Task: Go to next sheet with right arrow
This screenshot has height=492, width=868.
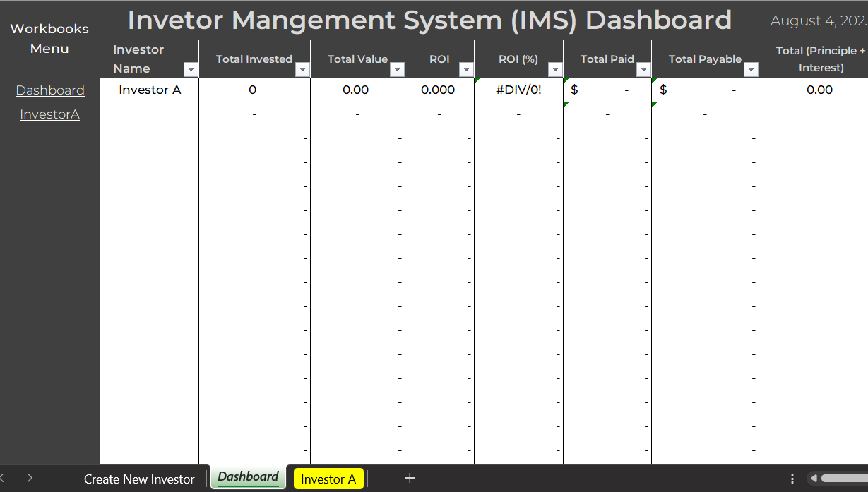Action: 30,479
